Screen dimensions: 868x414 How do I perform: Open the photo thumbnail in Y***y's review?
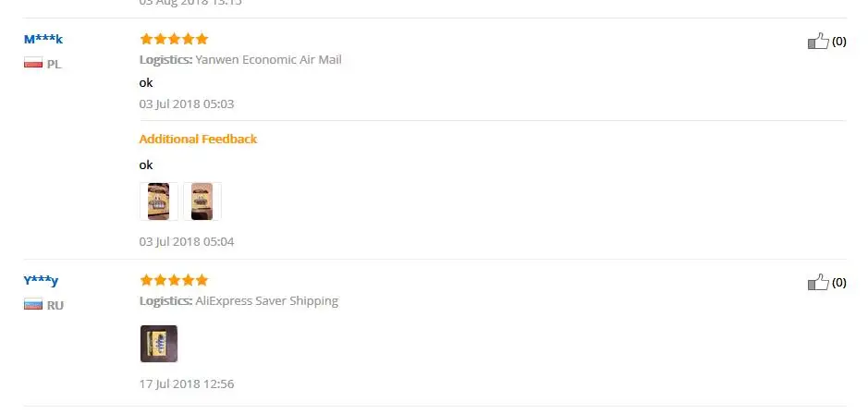[159, 344]
